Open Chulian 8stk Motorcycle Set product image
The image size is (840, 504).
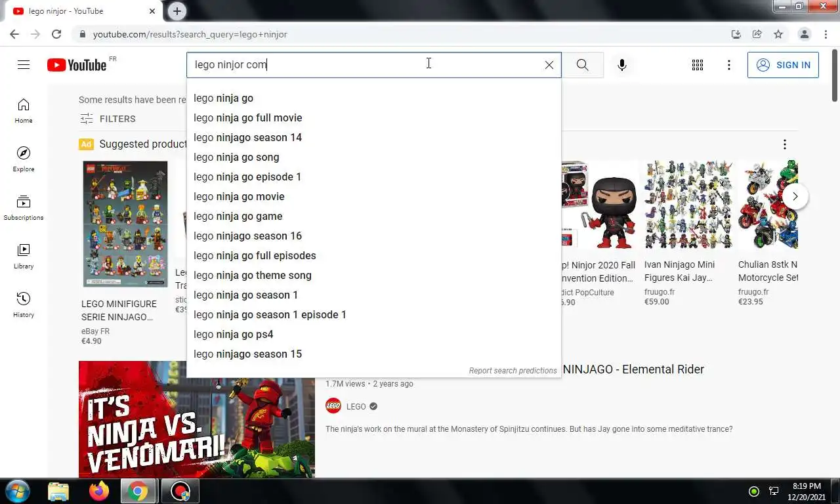[x=768, y=204]
